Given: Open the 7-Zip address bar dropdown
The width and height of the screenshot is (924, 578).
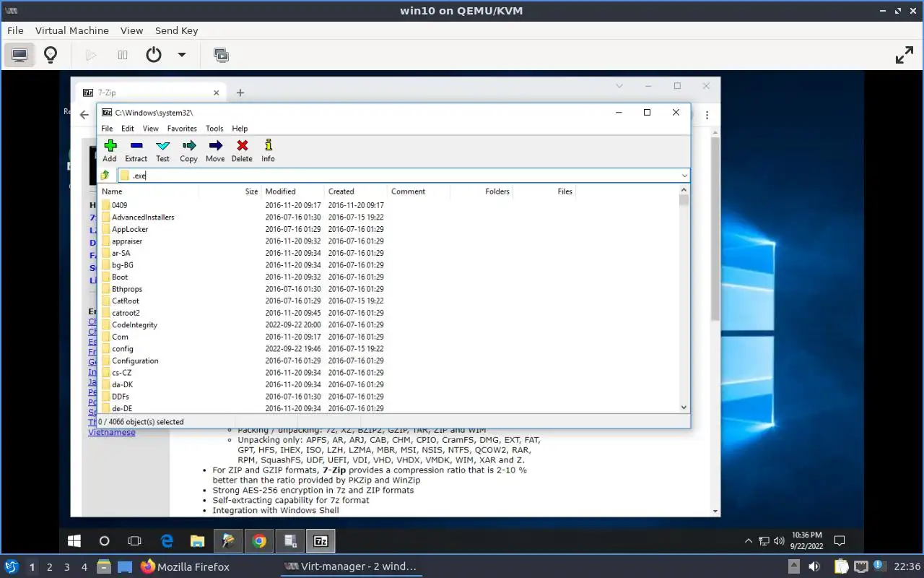Looking at the screenshot, I should pyautogui.click(x=684, y=176).
